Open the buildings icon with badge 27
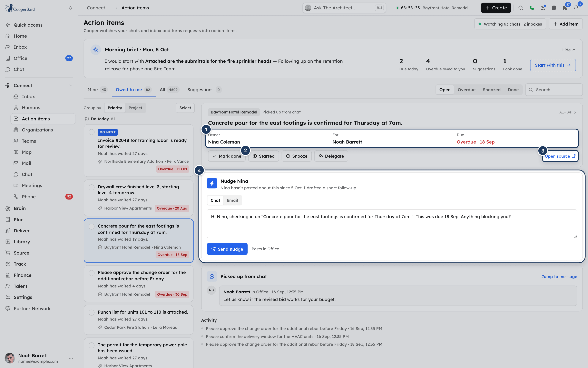 565,8
